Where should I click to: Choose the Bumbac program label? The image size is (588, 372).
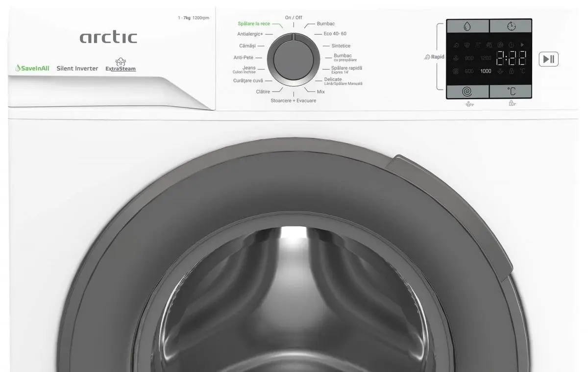coord(326,24)
